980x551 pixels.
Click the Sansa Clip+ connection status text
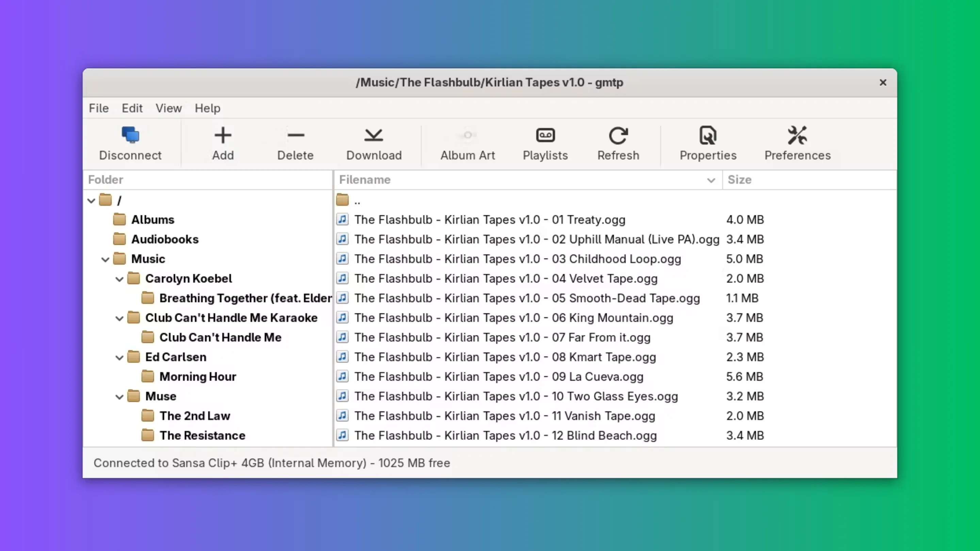[x=272, y=463]
